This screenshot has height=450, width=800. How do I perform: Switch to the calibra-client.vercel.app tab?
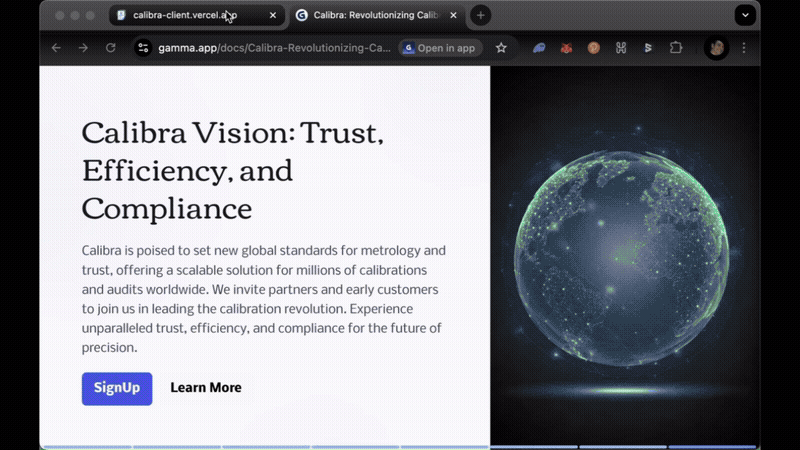(196, 15)
